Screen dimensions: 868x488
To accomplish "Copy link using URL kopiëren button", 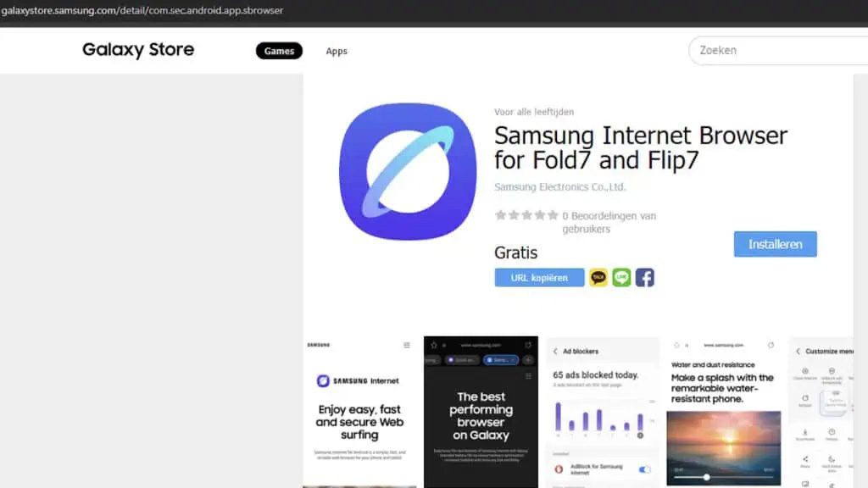I will [x=539, y=278].
